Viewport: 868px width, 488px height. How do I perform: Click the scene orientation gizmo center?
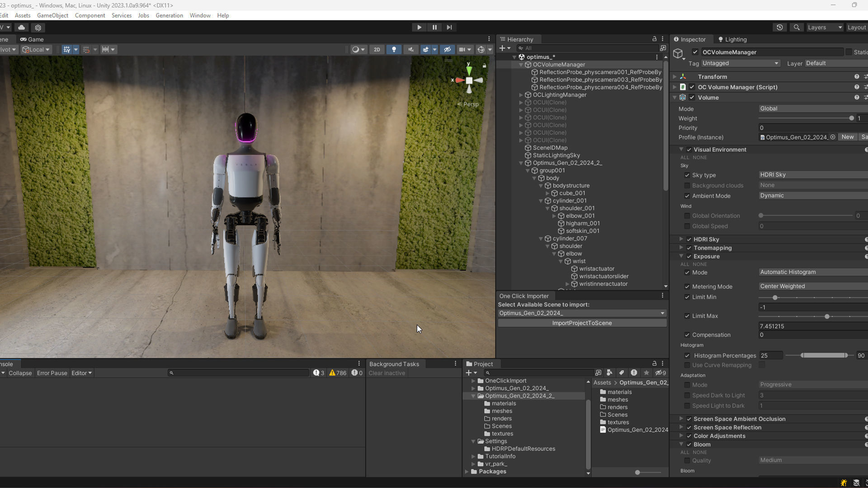coord(469,80)
